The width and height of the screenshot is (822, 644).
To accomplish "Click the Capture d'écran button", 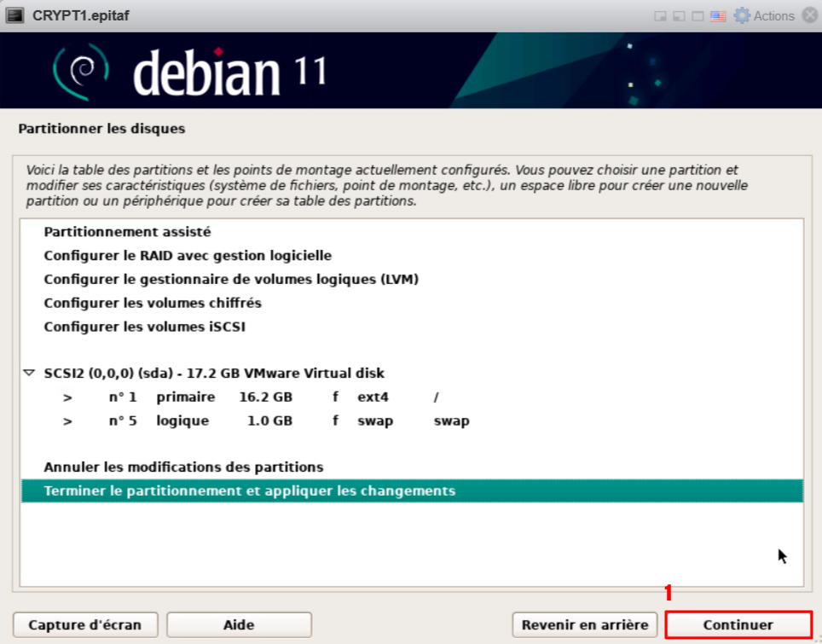I will 85,624.
